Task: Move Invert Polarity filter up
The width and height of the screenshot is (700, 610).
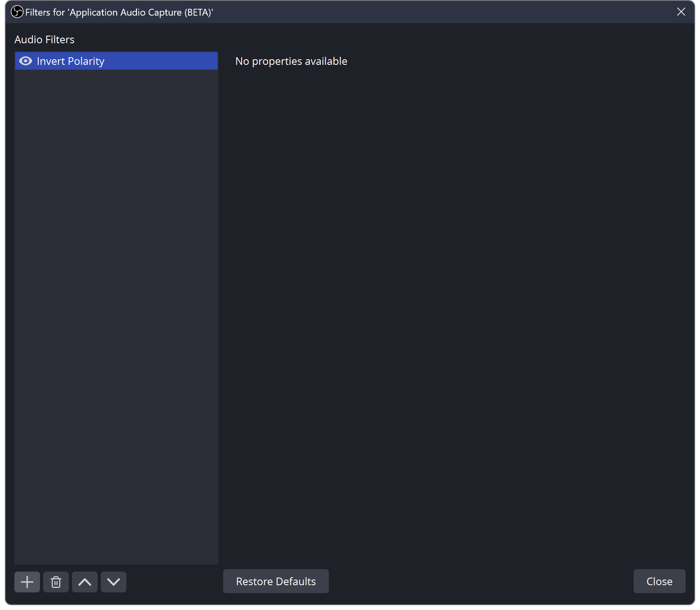Action: click(x=85, y=582)
